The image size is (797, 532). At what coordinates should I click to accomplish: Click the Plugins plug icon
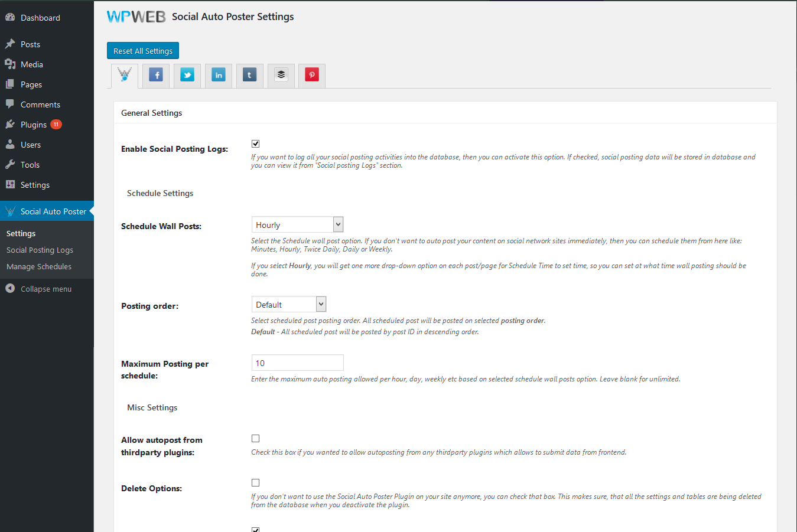click(x=10, y=124)
